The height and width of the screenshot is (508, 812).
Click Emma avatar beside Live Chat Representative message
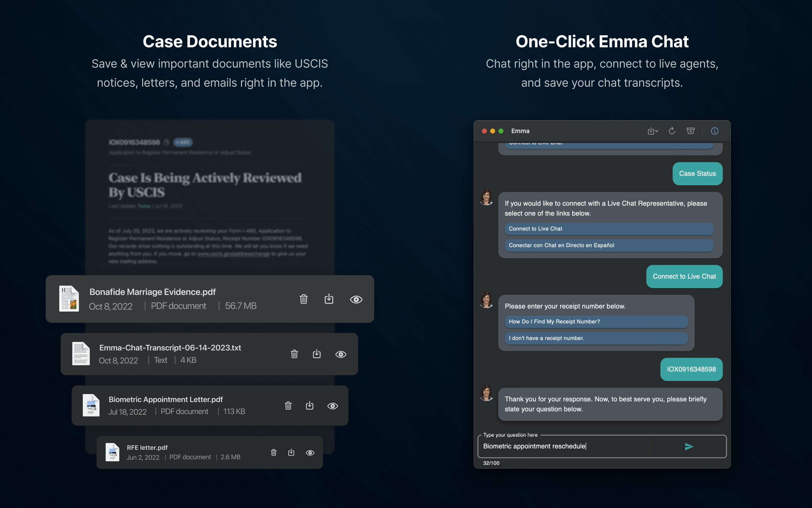486,197
